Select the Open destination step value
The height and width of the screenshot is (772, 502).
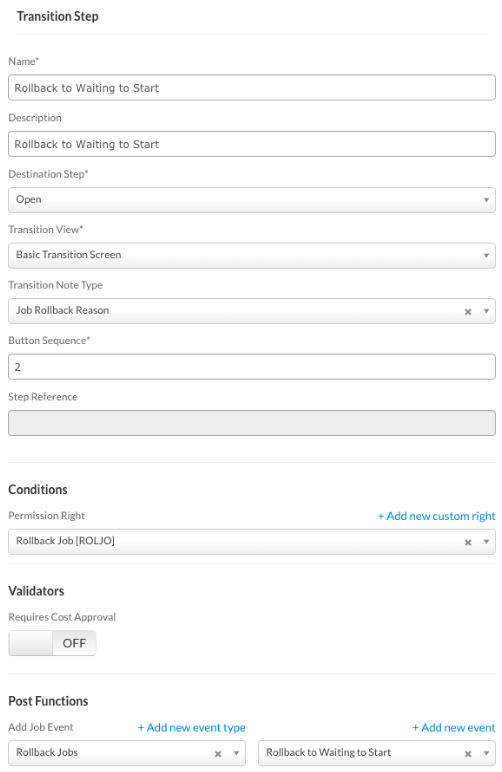point(29,199)
